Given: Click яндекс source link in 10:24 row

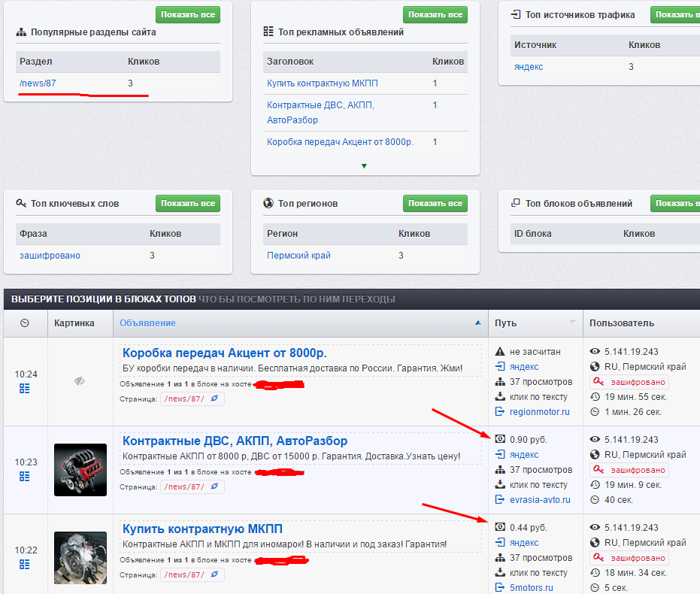Looking at the screenshot, I should pos(524,367).
